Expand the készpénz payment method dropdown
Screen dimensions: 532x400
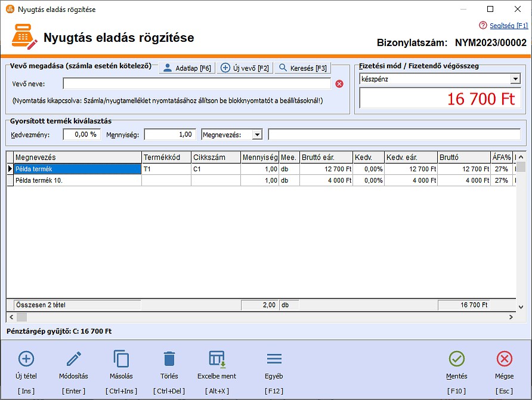click(515, 79)
